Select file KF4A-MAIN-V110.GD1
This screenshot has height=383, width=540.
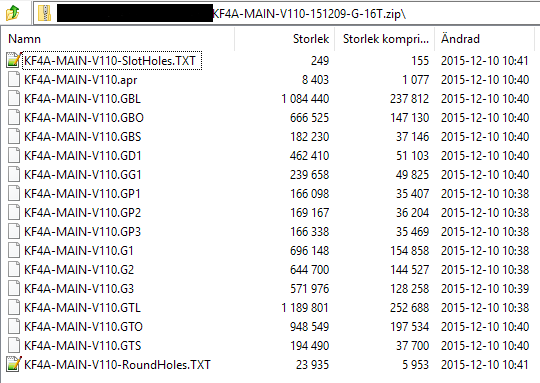82,156
